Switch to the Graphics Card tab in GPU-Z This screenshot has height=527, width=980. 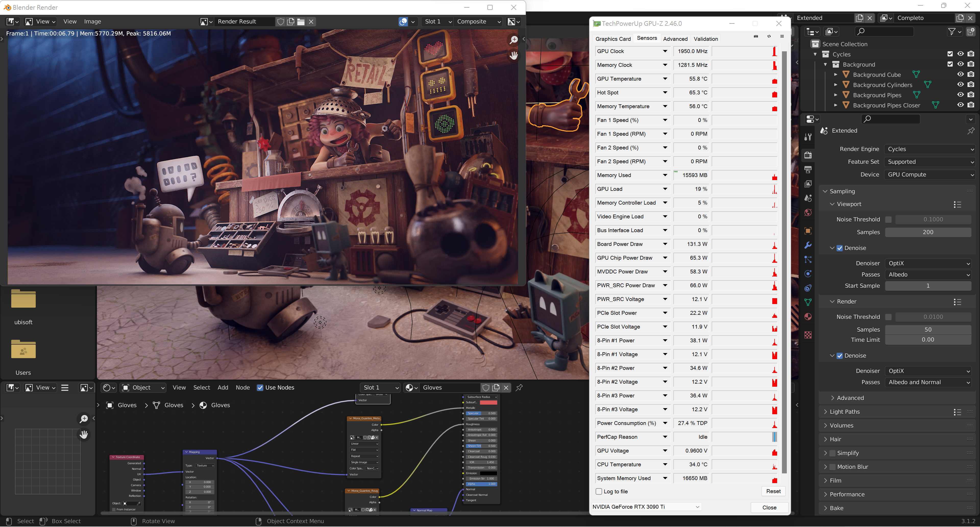[613, 39]
